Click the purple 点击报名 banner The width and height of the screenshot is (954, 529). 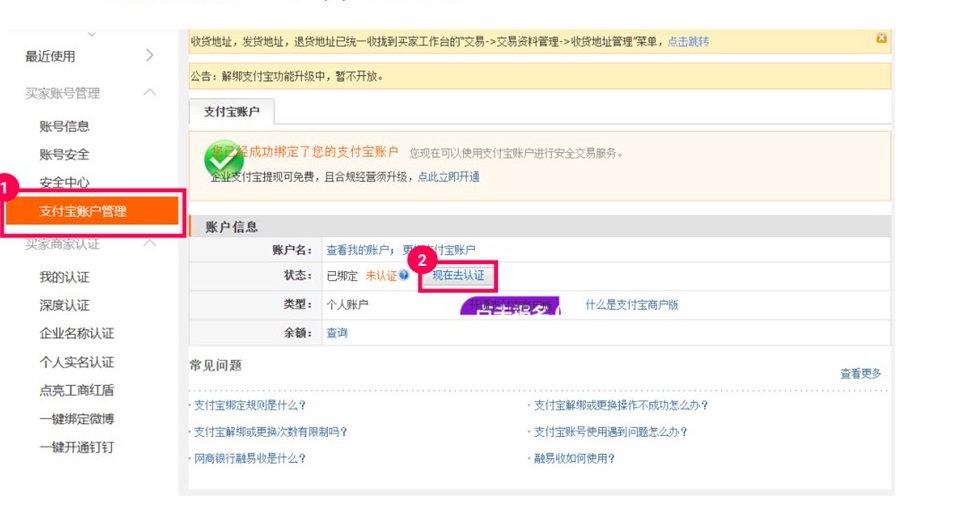[508, 308]
